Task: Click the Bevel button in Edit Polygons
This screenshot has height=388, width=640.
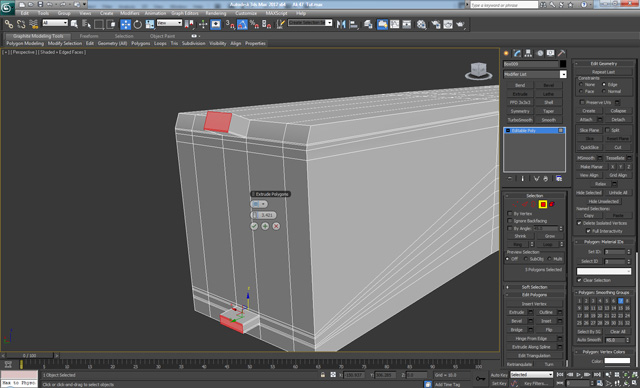Action: click(x=516, y=321)
